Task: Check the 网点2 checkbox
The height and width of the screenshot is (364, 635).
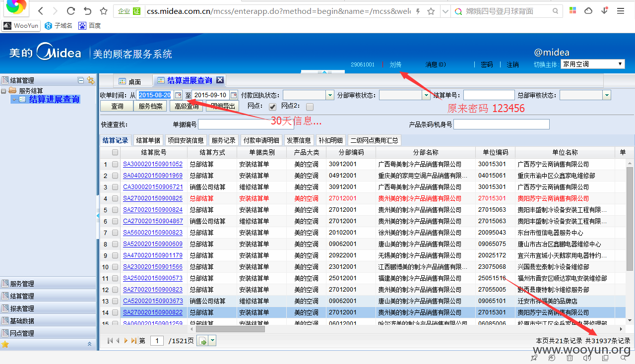Action: (x=310, y=107)
